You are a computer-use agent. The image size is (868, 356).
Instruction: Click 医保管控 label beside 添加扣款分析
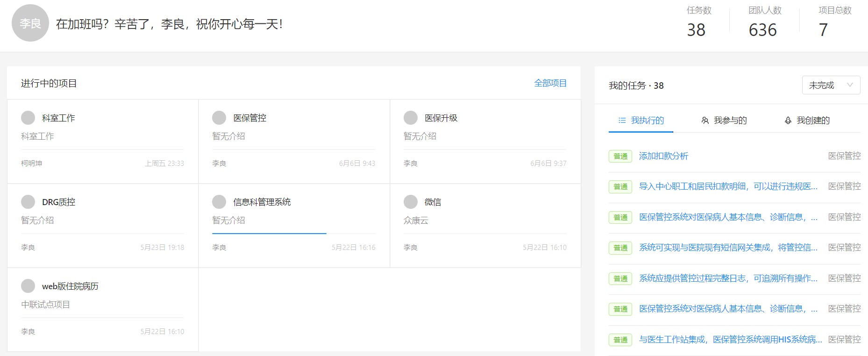(844, 156)
